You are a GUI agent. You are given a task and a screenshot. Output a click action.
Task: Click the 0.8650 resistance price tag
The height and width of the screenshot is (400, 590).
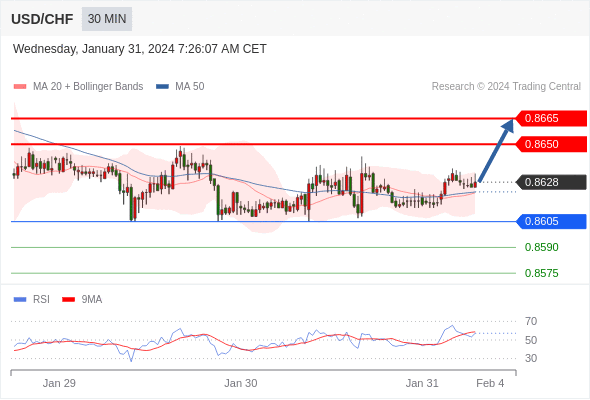551,144
